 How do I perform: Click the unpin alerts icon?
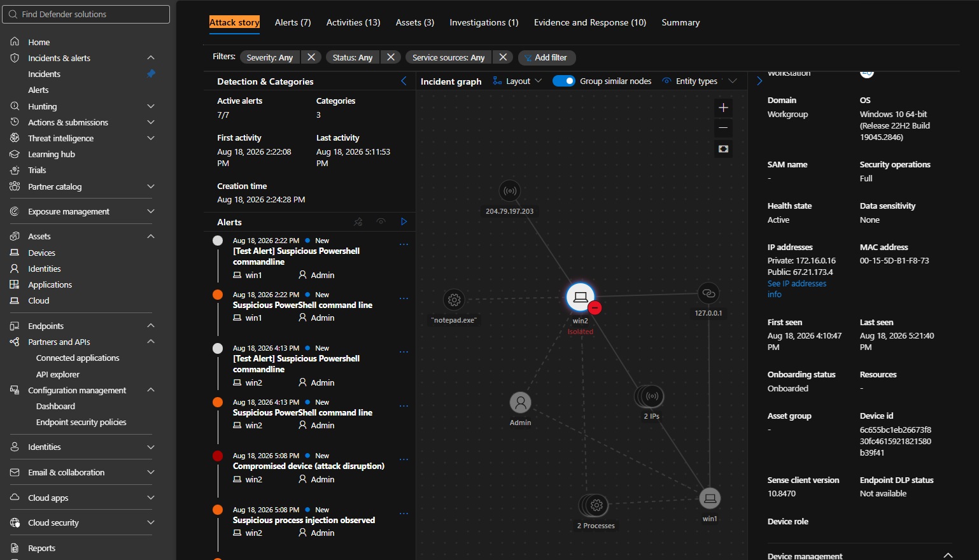tap(358, 221)
